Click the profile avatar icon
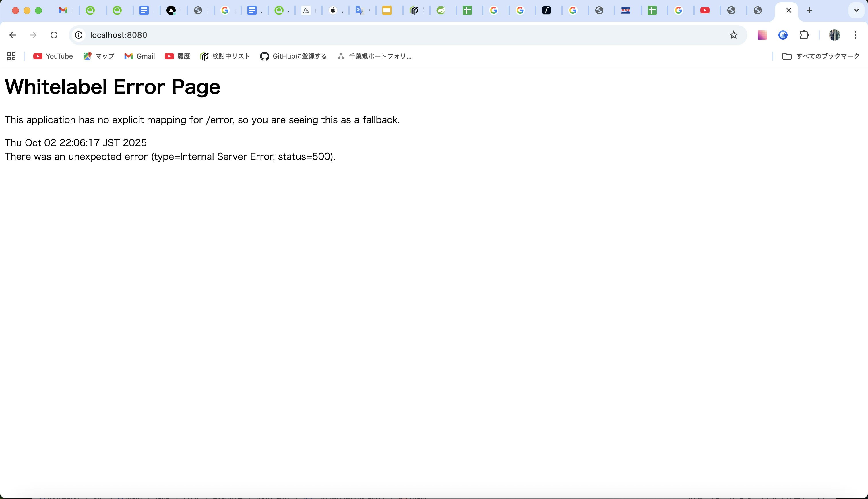This screenshot has height=499, width=868. [834, 35]
